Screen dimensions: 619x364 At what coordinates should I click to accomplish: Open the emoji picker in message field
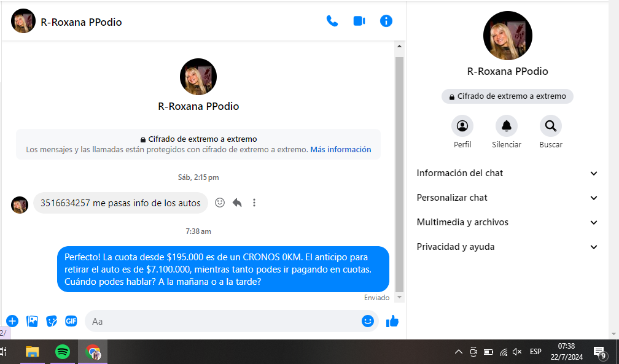368,321
